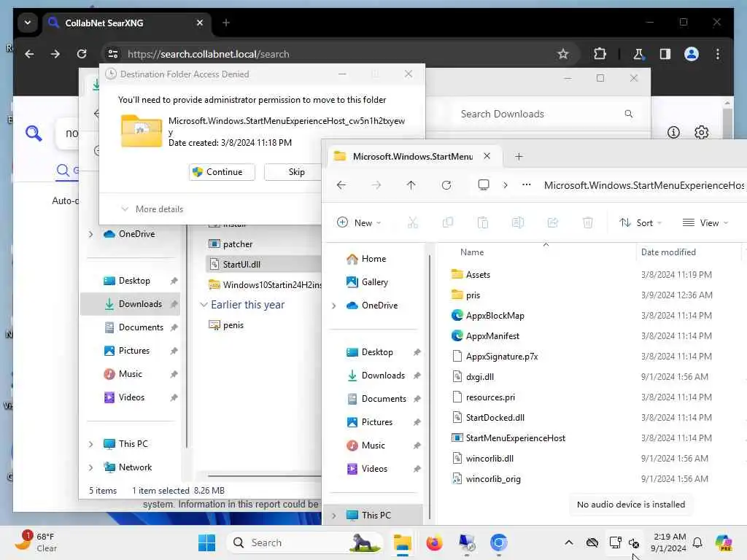The height and width of the screenshot is (560, 747).
Task: Open the pris folder
Action: pos(473,295)
